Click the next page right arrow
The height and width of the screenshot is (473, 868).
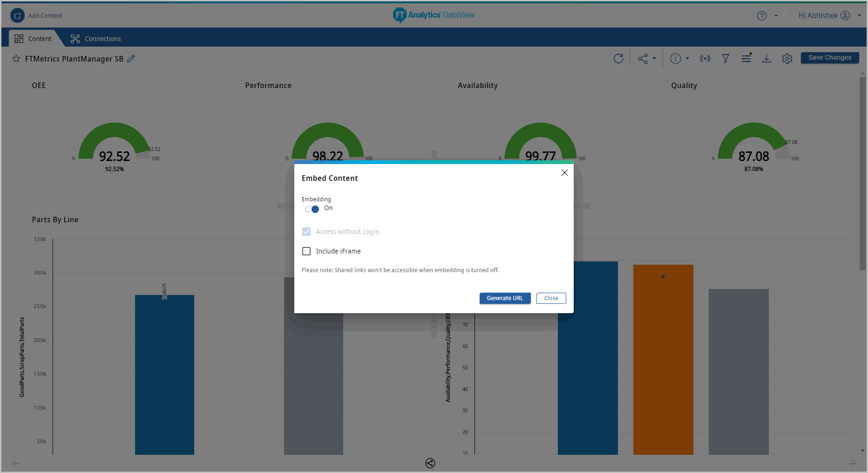[852, 463]
